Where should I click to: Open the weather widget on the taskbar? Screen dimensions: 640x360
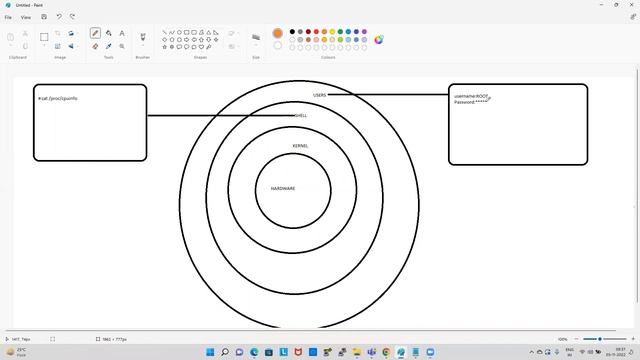pyautogui.click(x=16, y=352)
